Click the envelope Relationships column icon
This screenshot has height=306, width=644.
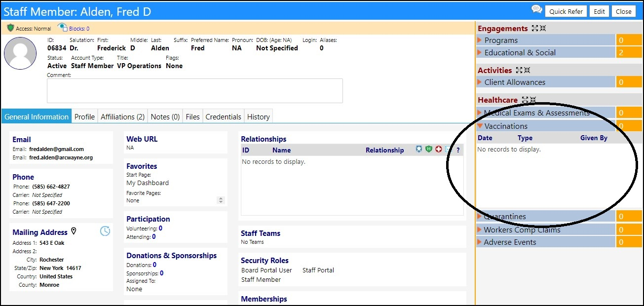click(448, 150)
